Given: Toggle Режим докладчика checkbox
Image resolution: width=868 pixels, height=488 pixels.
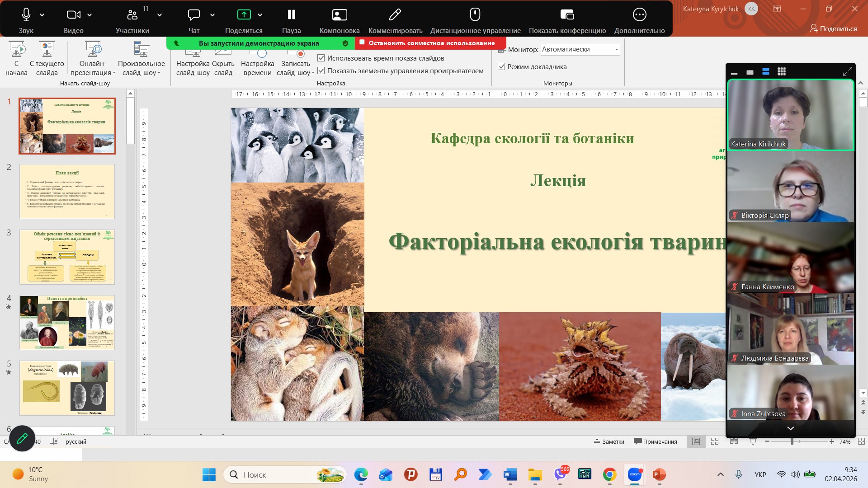Looking at the screenshot, I should point(501,66).
